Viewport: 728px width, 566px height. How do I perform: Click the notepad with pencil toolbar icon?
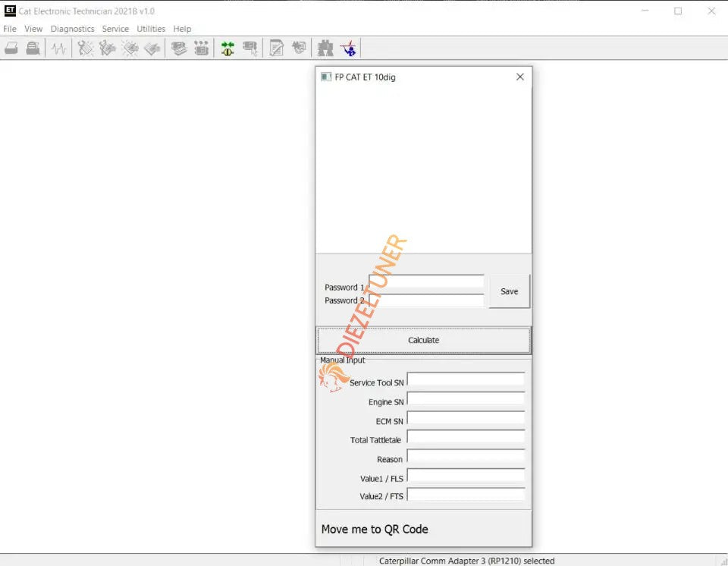(276, 48)
